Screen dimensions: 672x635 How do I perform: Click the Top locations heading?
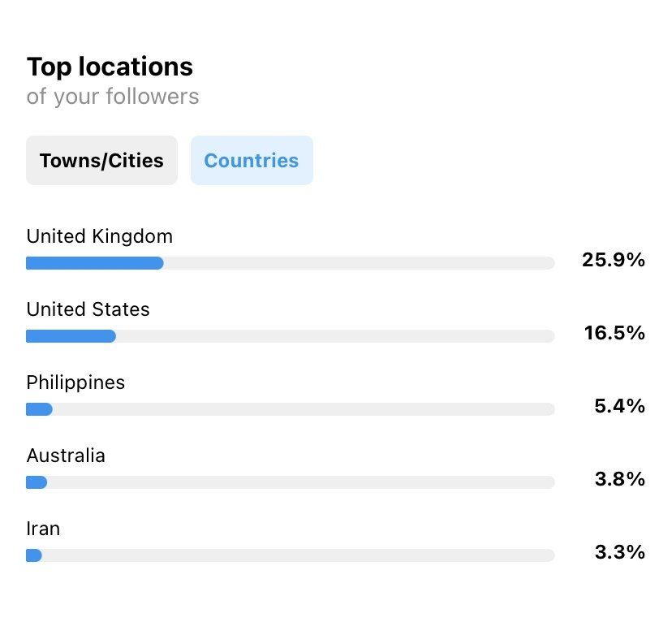[x=110, y=67]
